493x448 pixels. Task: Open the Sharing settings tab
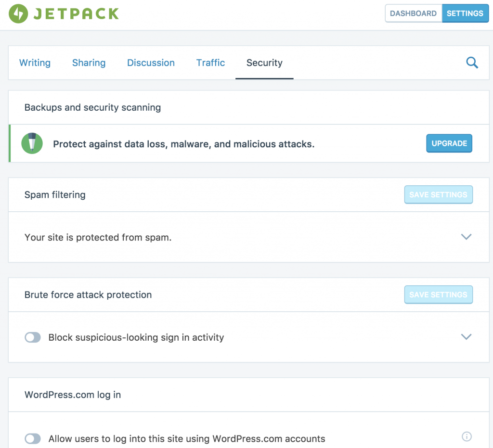[89, 63]
